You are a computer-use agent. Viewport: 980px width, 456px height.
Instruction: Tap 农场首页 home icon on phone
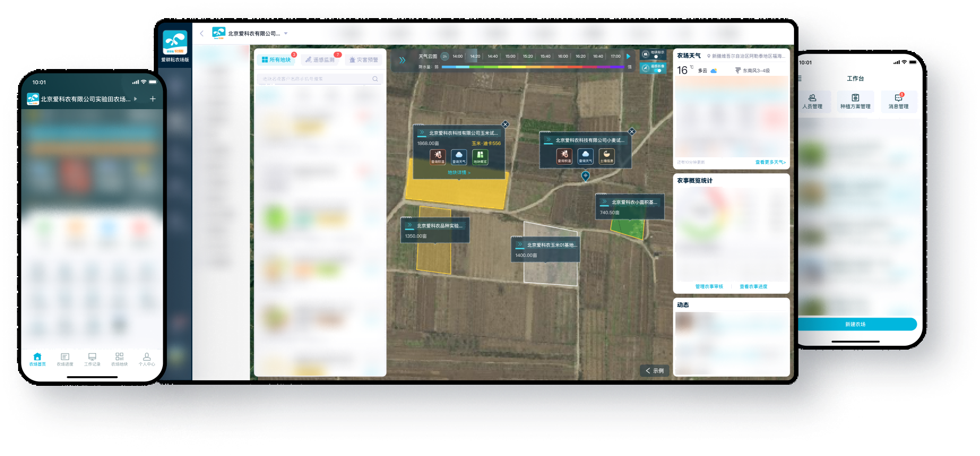click(37, 359)
